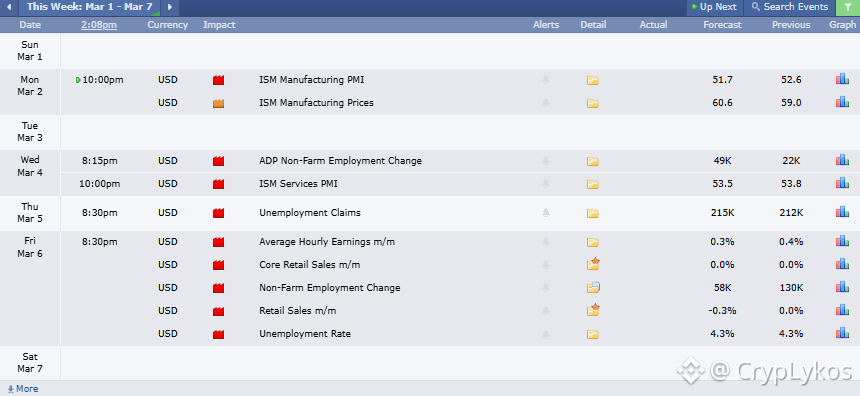Toggle alert bell for Unemployment Claims
This screenshot has height=396, width=860.
coord(546,213)
